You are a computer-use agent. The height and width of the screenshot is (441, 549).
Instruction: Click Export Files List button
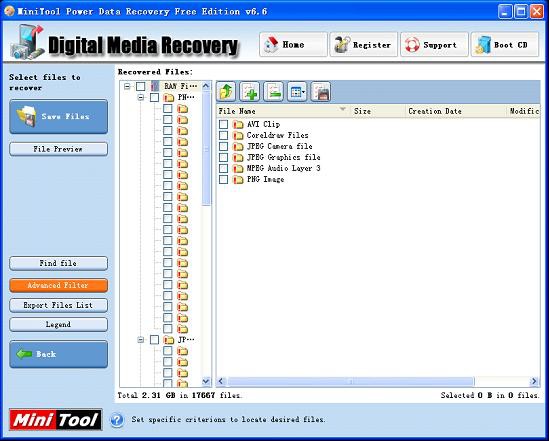[x=58, y=305]
